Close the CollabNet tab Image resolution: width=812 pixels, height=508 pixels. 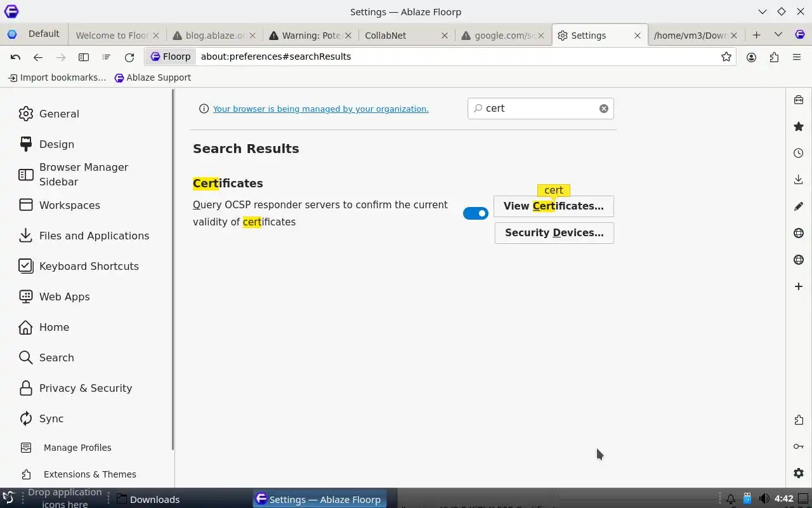[445, 36]
